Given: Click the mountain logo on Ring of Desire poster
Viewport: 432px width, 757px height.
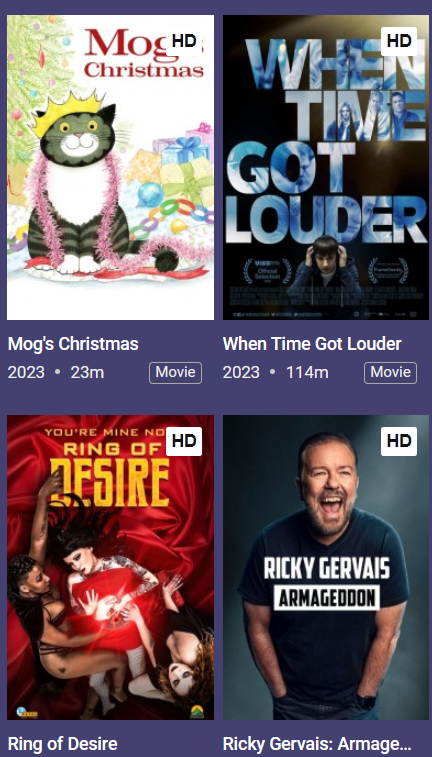Looking at the screenshot, I should pyautogui.click(x=196, y=712).
